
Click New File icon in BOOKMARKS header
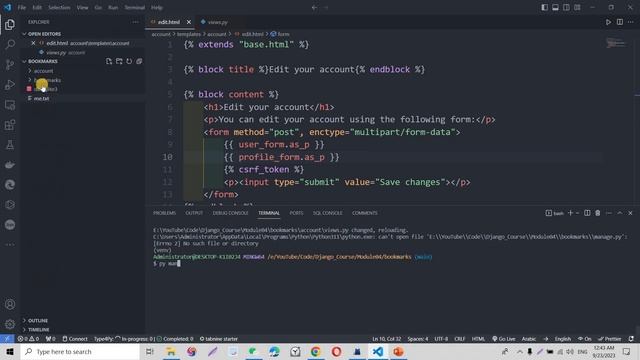109,61
